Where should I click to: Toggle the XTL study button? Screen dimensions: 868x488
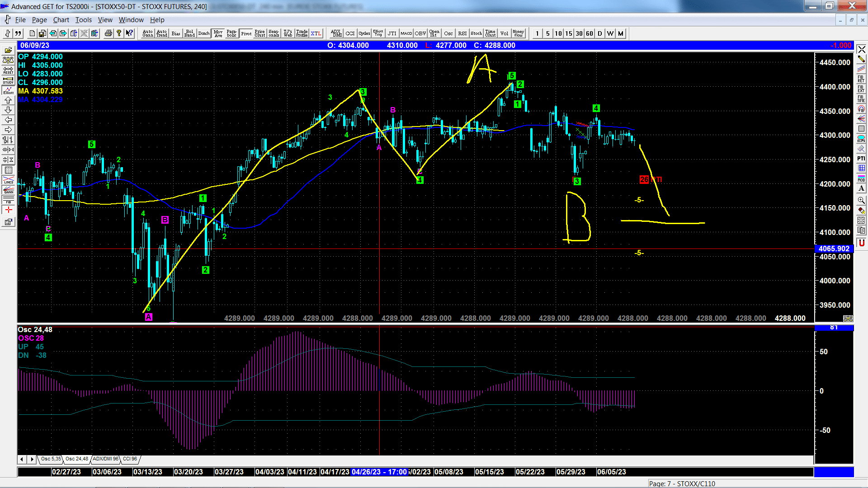pos(316,33)
